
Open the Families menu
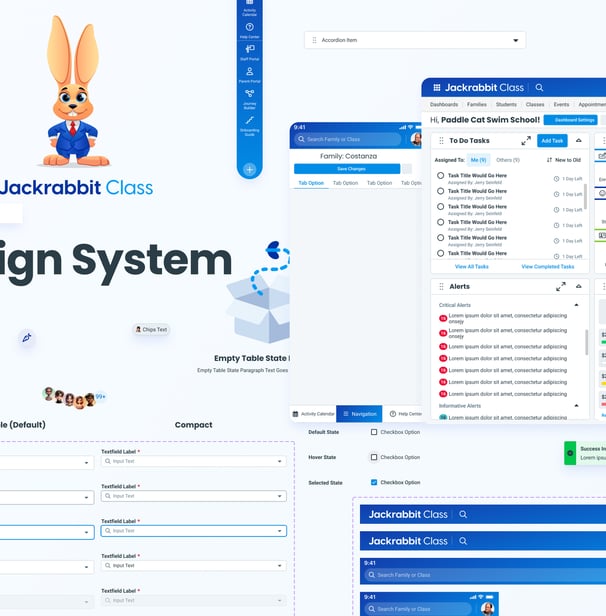point(477,104)
